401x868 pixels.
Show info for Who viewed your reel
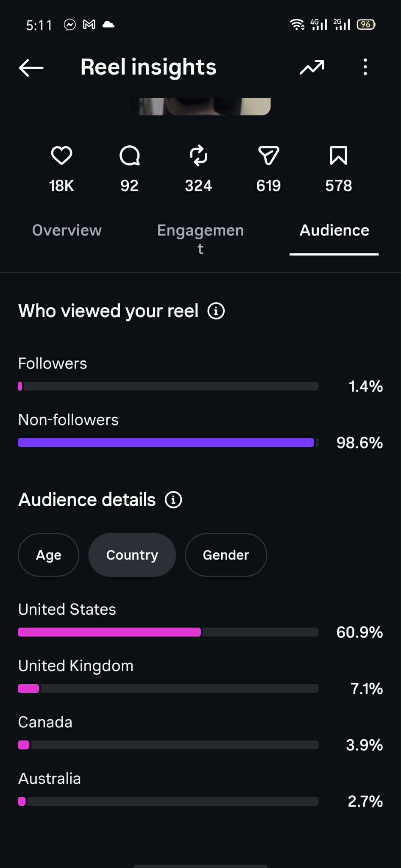(216, 311)
